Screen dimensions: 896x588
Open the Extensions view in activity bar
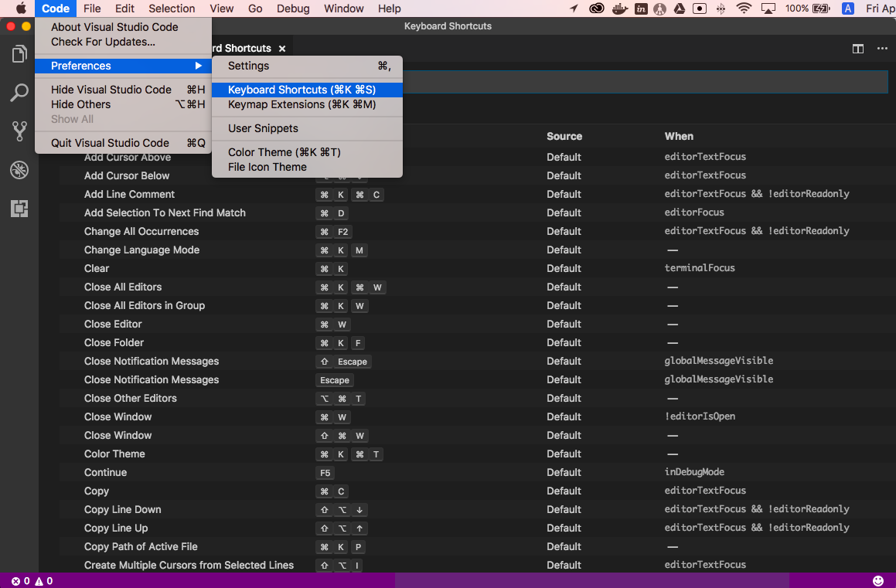pos(19,209)
